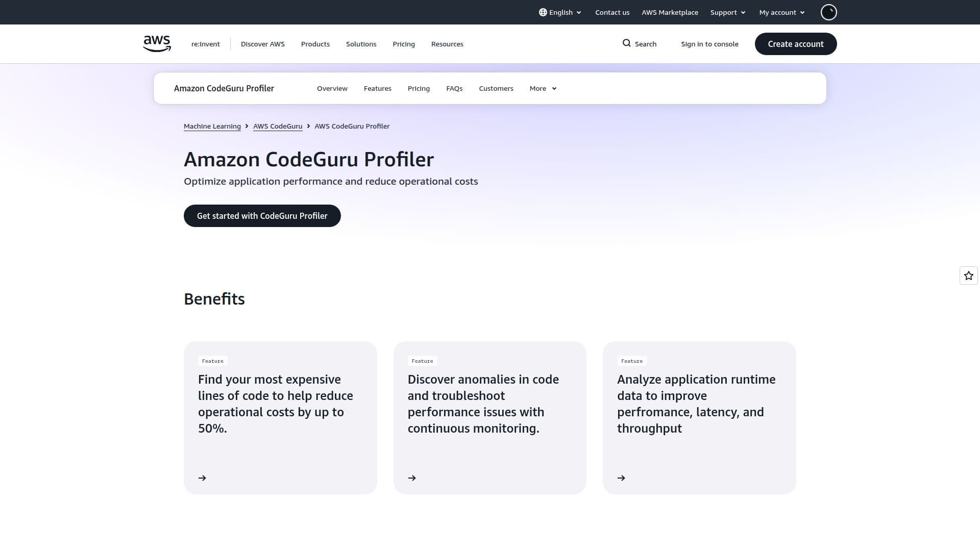Open the top-level Pricing menu
The height and width of the screenshot is (551, 980).
[x=403, y=44]
